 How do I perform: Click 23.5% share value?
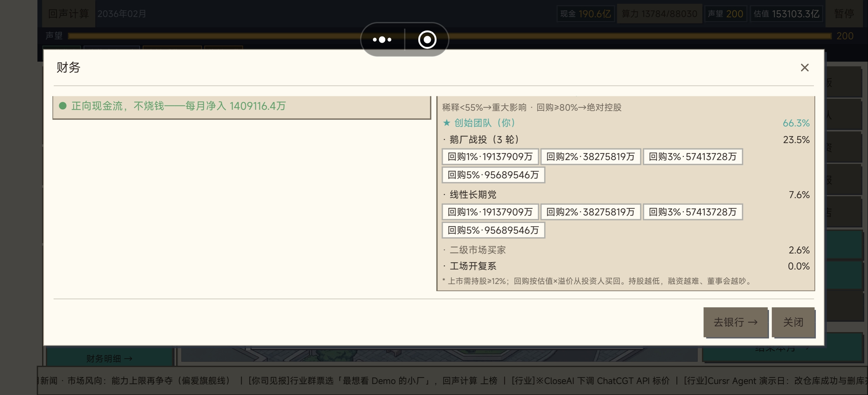(x=796, y=140)
